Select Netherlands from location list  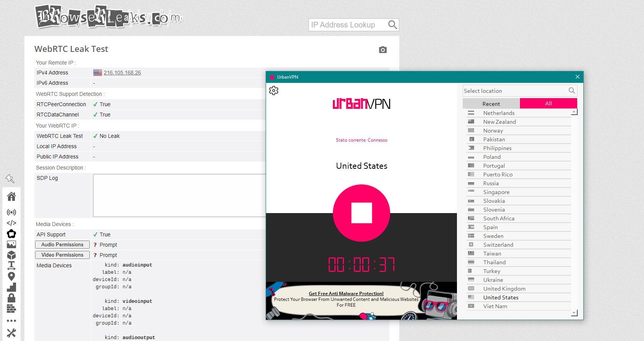coord(519,113)
